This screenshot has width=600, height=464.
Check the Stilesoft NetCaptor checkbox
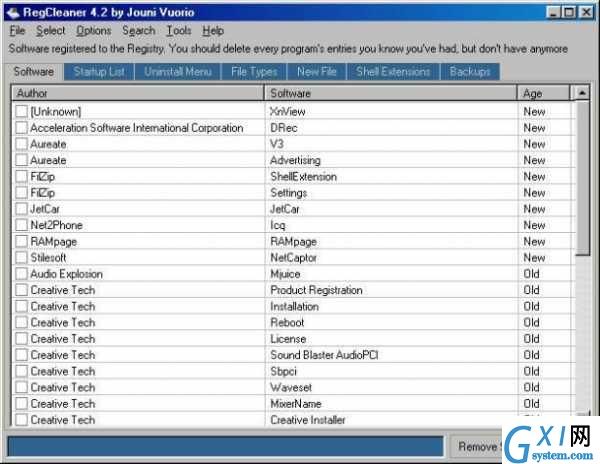click(21, 257)
